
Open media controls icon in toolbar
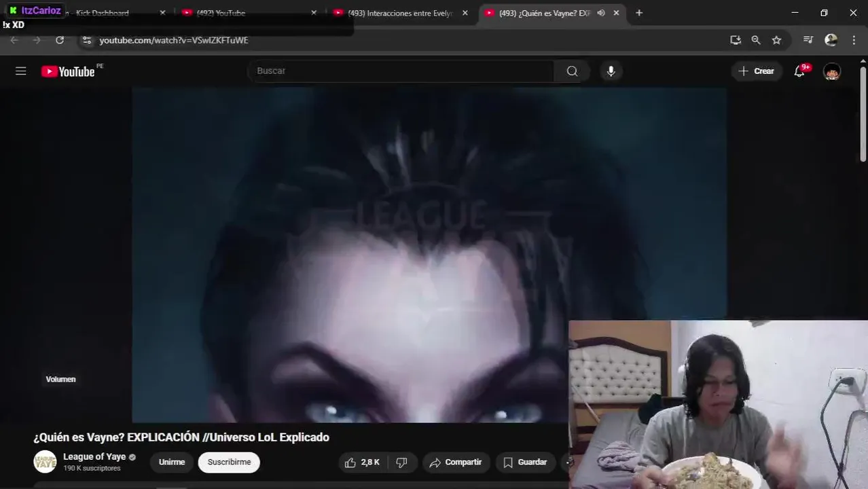click(808, 40)
